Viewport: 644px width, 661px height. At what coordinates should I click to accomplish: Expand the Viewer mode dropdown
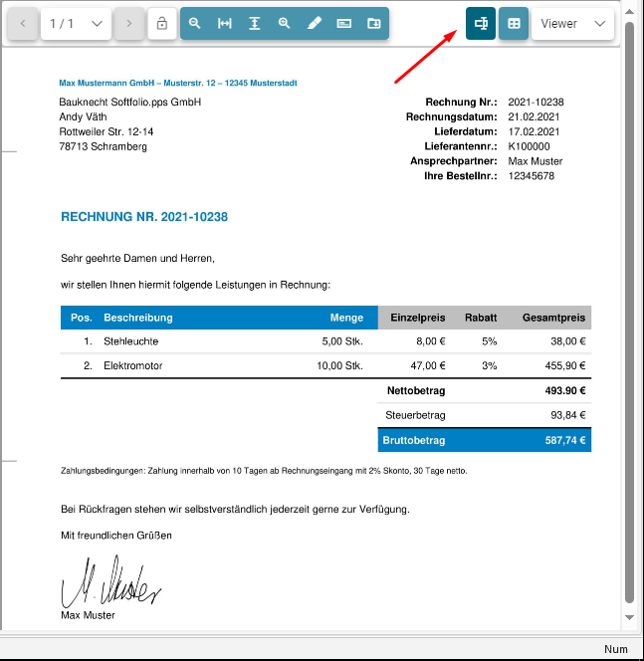pos(572,23)
